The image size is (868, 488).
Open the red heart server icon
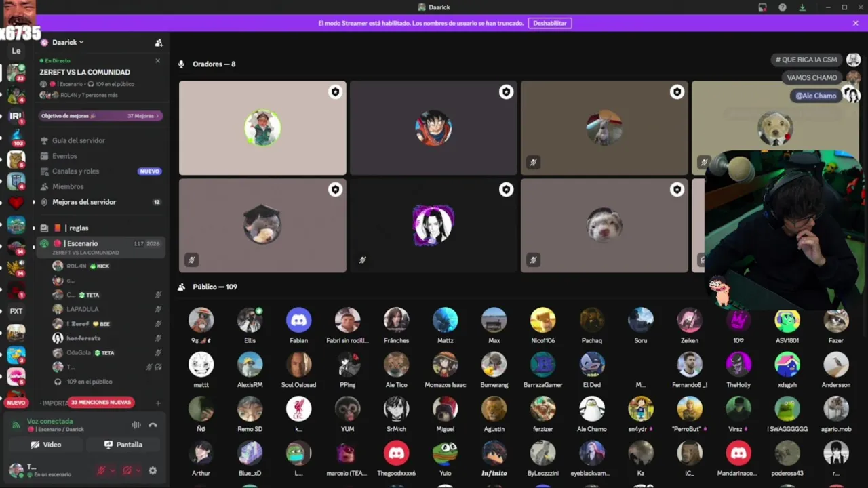coord(16,203)
